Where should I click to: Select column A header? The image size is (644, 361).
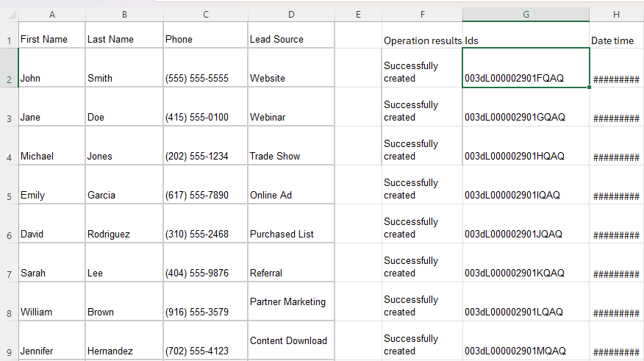click(x=51, y=15)
